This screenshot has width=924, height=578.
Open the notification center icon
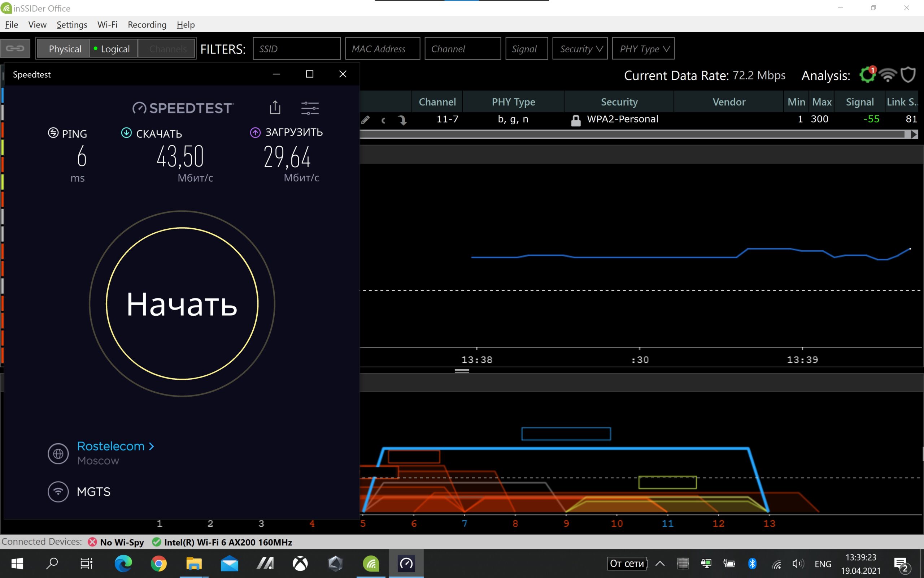903,565
